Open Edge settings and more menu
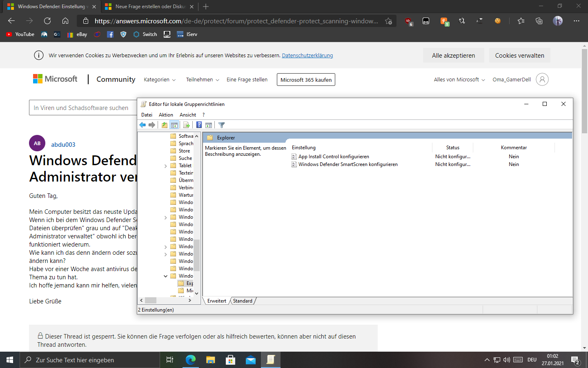This screenshot has height=368, width=588. (577, 21)
